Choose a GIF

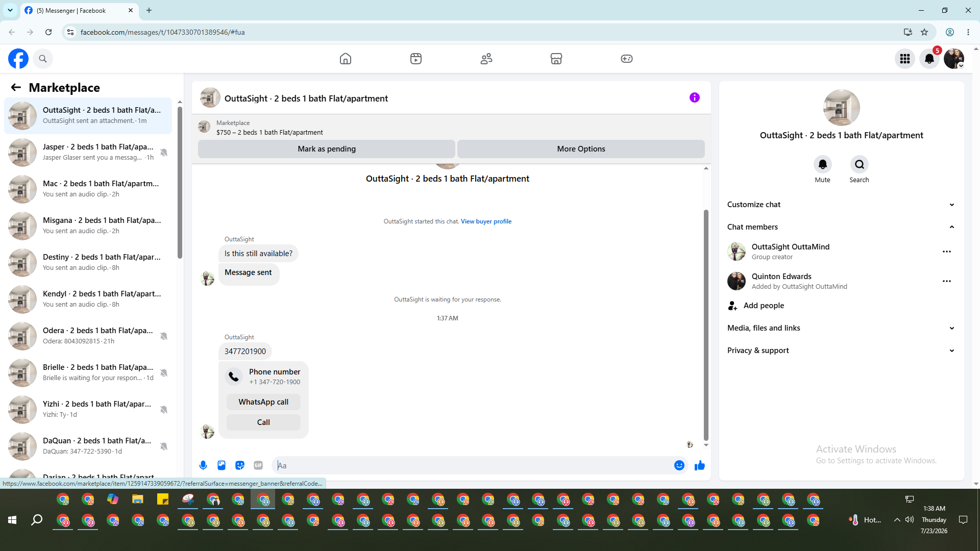click(x=258, y=465)
